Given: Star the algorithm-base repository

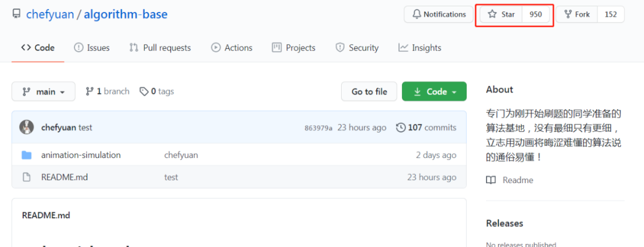Looking at the screenshot, I should tap(501, 14).
